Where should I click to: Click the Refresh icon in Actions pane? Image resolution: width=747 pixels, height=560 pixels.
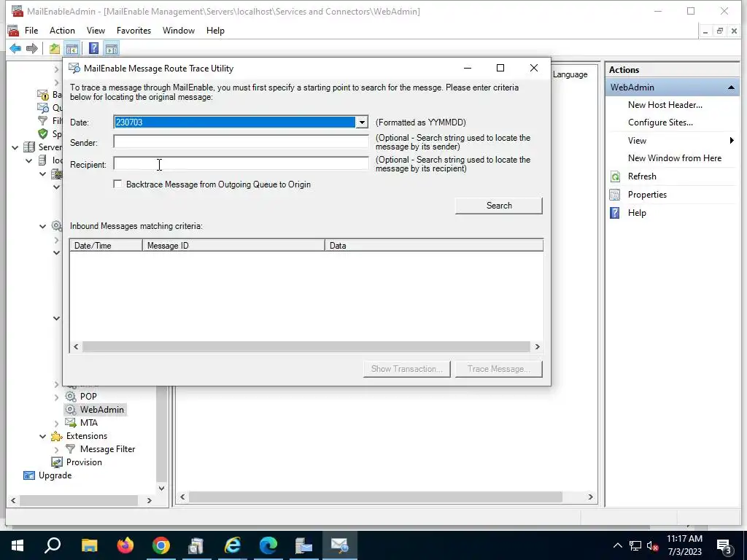tap(615, 176)
